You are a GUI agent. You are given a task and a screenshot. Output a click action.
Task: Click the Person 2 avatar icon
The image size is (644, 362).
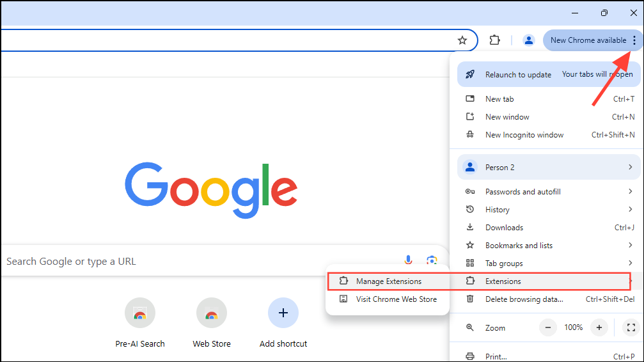point(470,167)
